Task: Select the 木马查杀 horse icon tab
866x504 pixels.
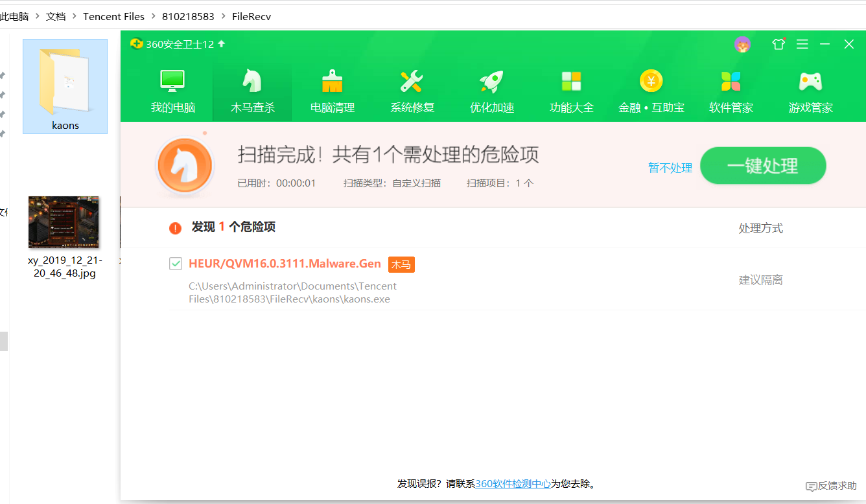Action: [252, 82]
